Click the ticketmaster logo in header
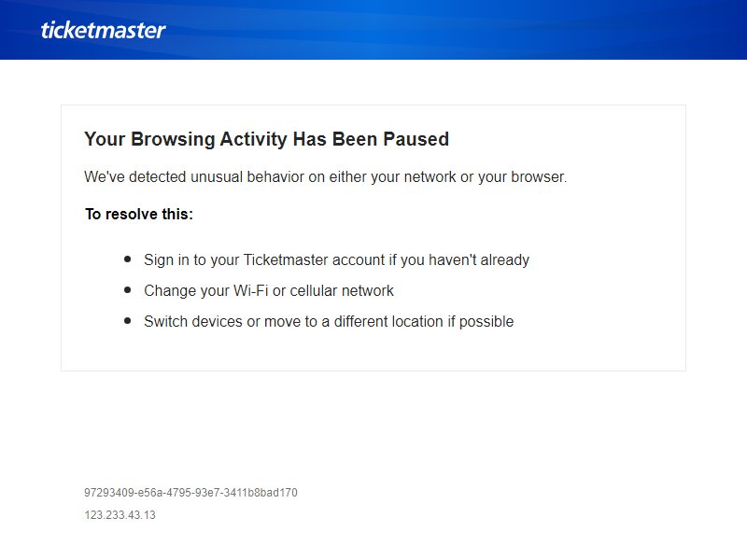Viewport: 747px width, 560px height. point(103,30)
